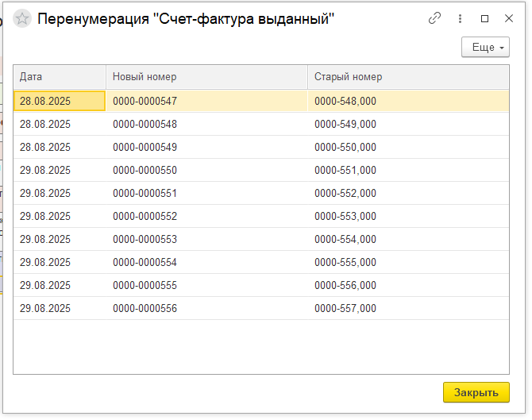Click the "Старый номер" column header
532x420 pixels.
coord(407,77)
